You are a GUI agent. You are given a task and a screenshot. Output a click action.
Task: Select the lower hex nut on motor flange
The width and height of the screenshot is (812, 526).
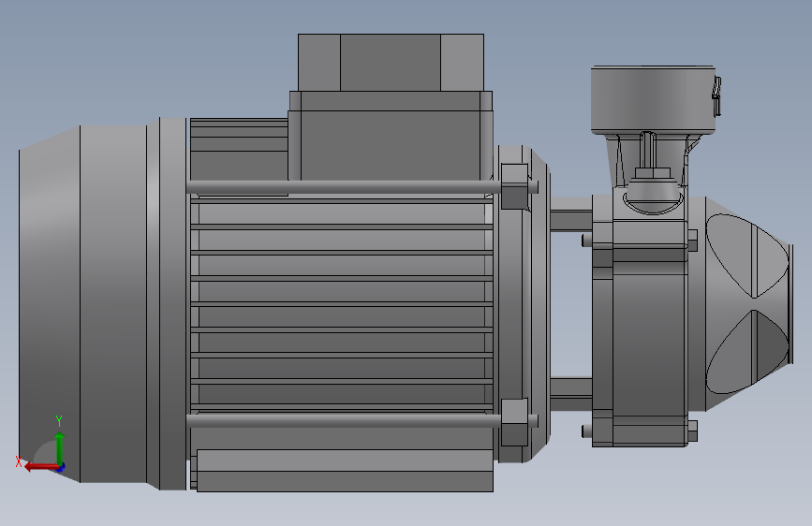click(514, 422)
